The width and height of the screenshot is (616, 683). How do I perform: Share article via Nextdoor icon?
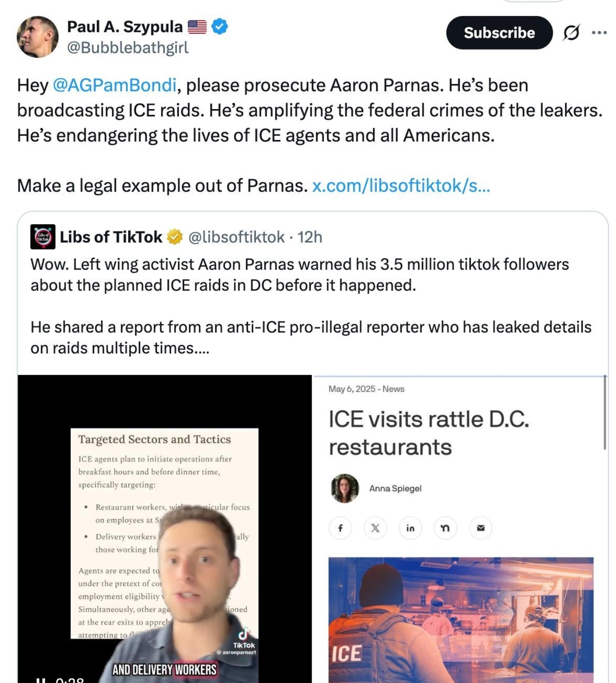[x=445, y=528]
